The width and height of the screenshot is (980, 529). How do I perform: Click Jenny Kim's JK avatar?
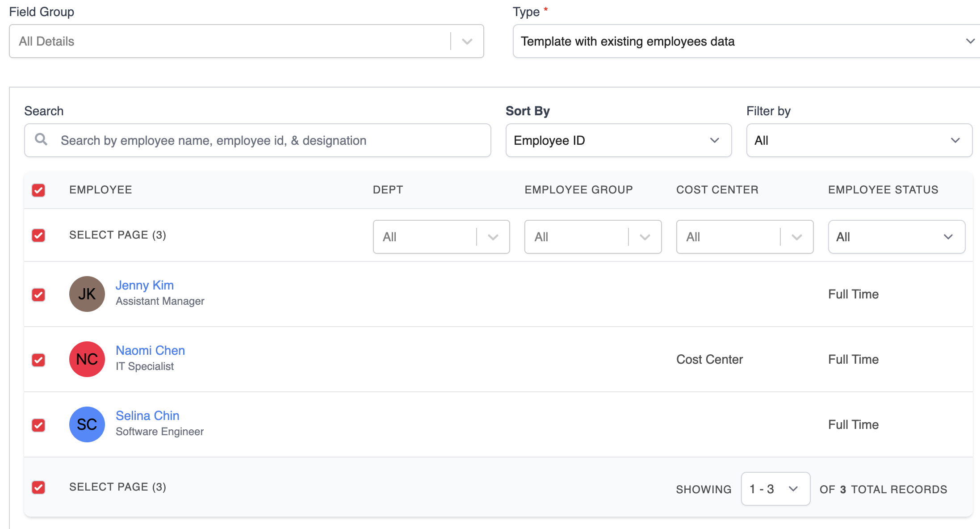(x=87, y=294)
